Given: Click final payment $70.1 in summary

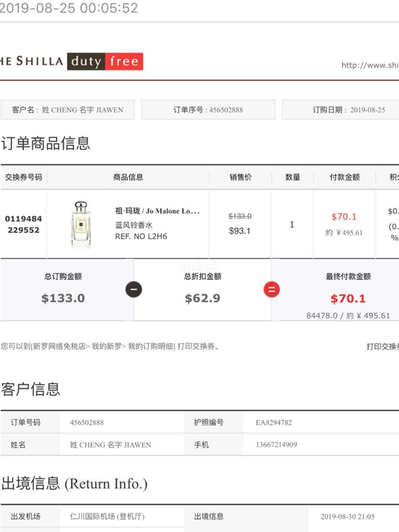Looking at the screenshot, I should (348, 299).
